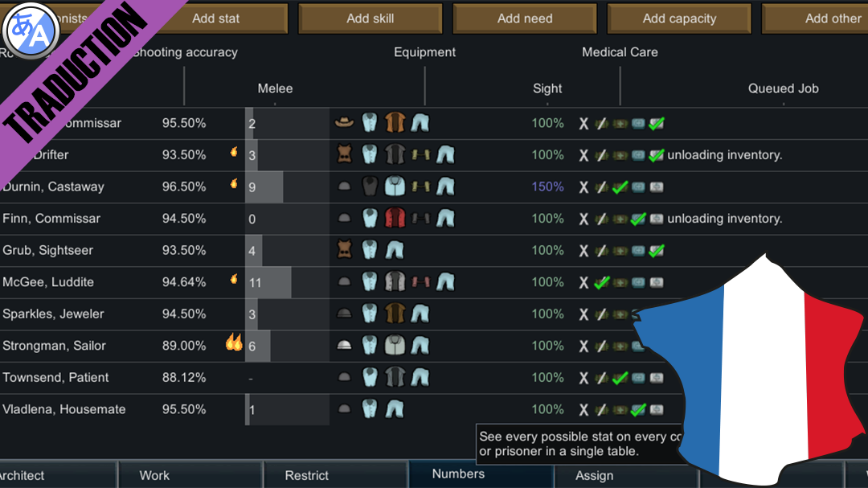Click McGee's melee skill bar showing 11

click(x=268, y=282)
